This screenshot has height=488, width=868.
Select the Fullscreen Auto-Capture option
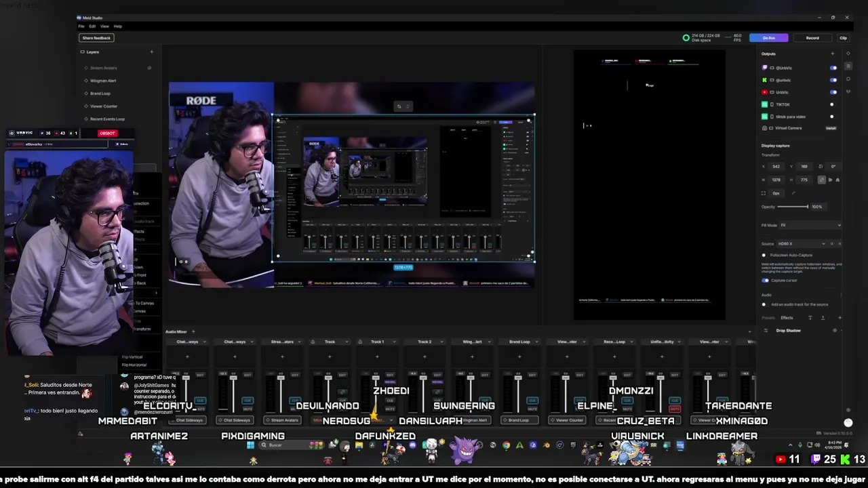[764, 256]
